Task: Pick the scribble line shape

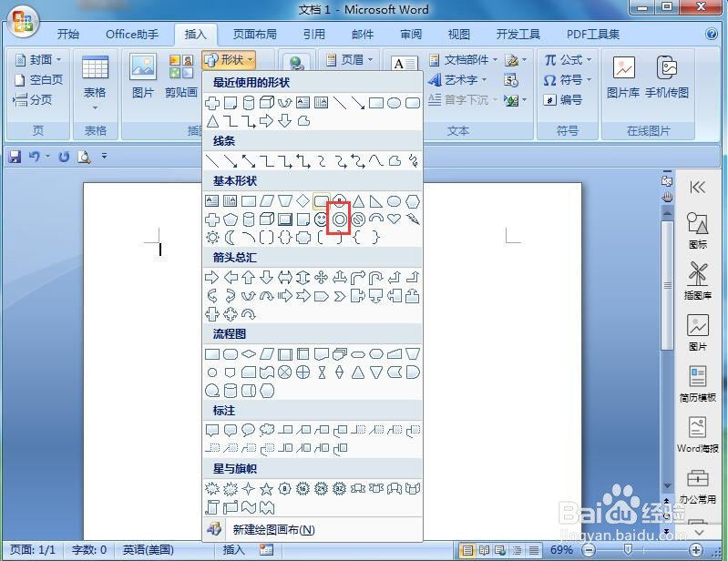Action: (413, 161)
